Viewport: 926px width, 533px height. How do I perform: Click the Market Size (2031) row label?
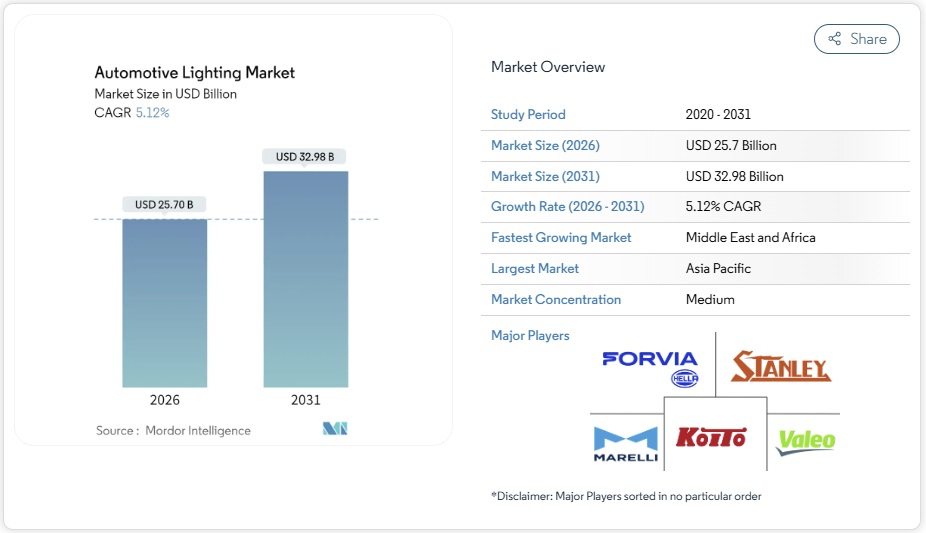tap(545, 176)
